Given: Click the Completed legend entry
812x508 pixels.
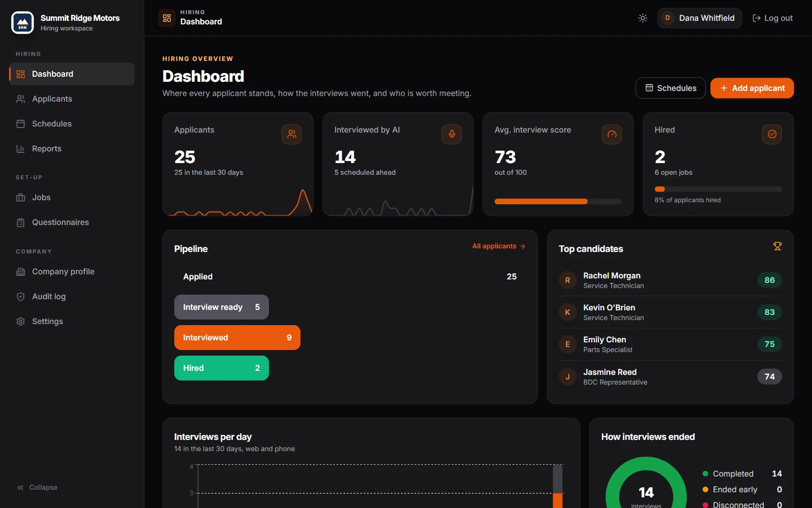Looking at the screenshot, I should (742, 474).
